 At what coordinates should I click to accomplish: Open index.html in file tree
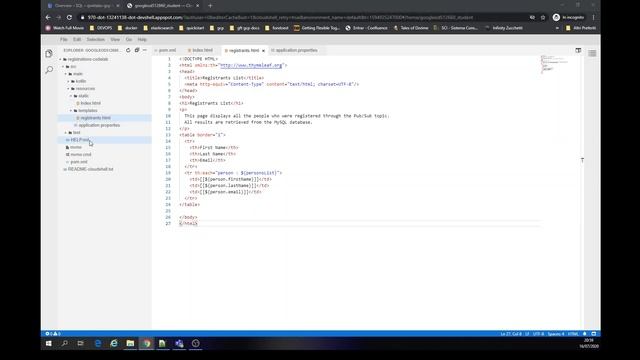(90, 103)
